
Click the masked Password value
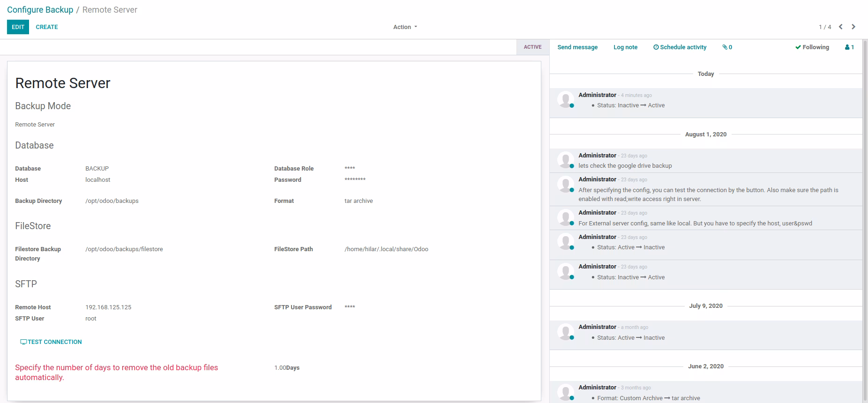(355, 180)
